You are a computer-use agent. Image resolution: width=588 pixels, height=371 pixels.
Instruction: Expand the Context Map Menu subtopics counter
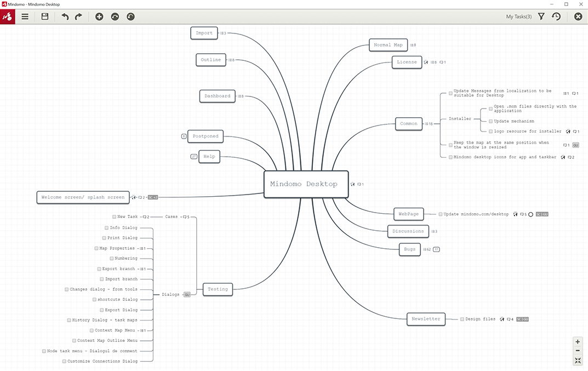coord(143,330)
